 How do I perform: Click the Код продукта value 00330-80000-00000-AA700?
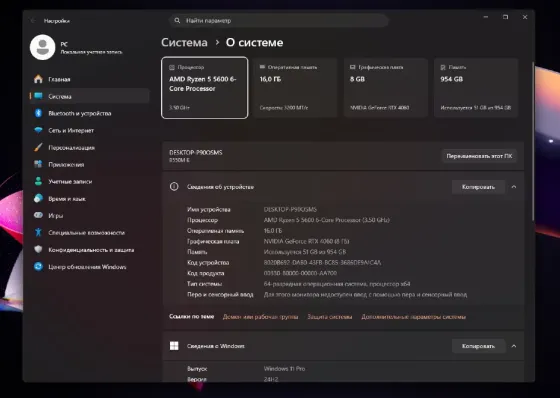300,273
